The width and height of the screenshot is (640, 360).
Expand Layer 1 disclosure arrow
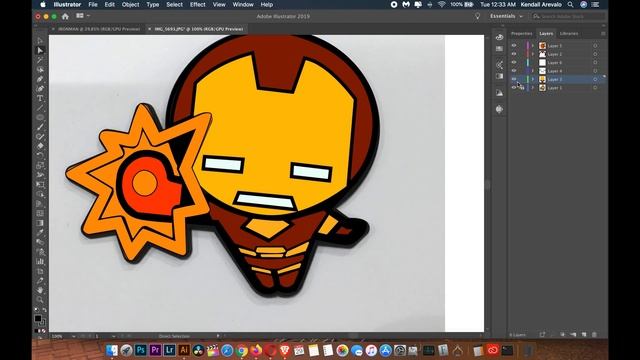(533, 87)
